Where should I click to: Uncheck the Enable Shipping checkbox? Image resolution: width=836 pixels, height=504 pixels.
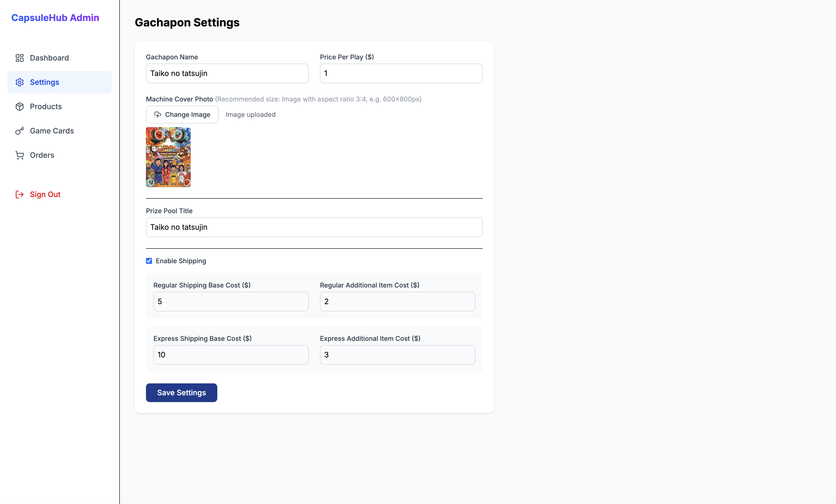point(149,261)
